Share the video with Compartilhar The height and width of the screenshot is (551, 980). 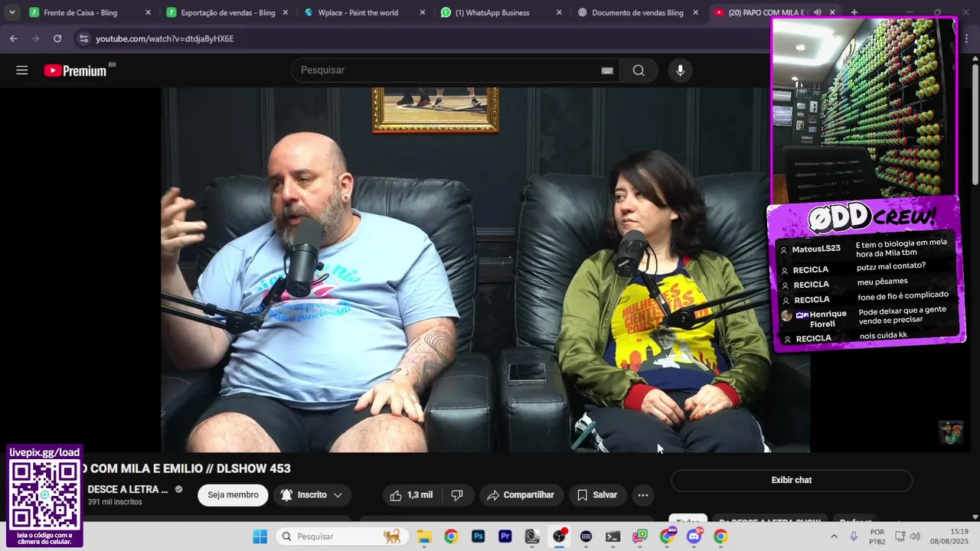521,495
